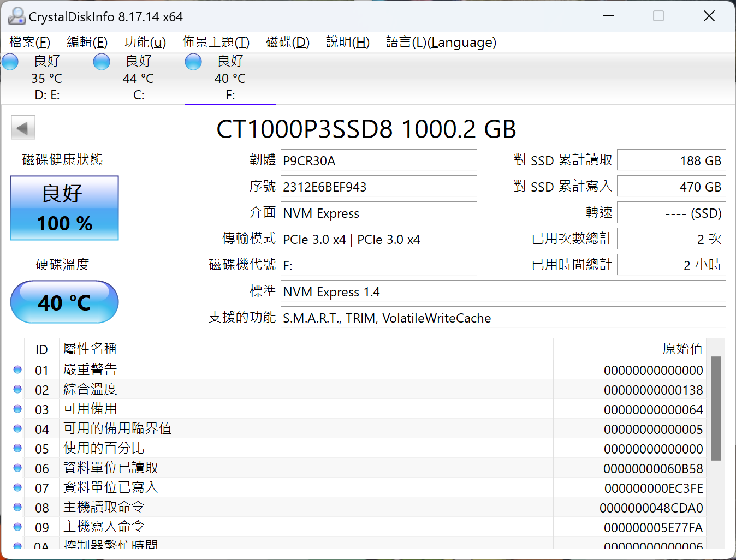
Task: Click the blue status orb for drive F:
Action: tap(193, 62)
